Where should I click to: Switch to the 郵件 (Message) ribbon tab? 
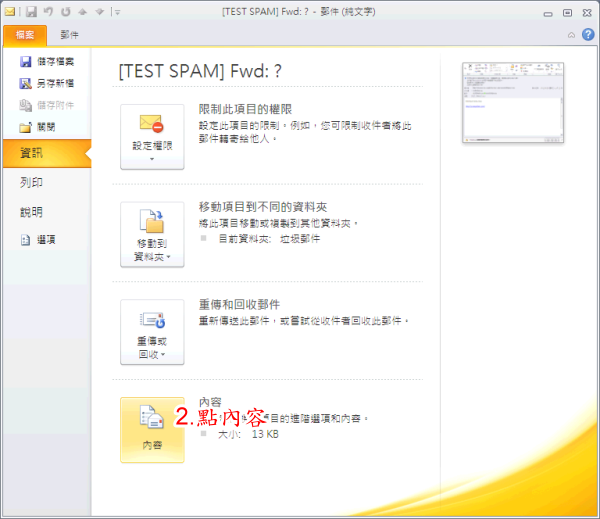(70, 35)
